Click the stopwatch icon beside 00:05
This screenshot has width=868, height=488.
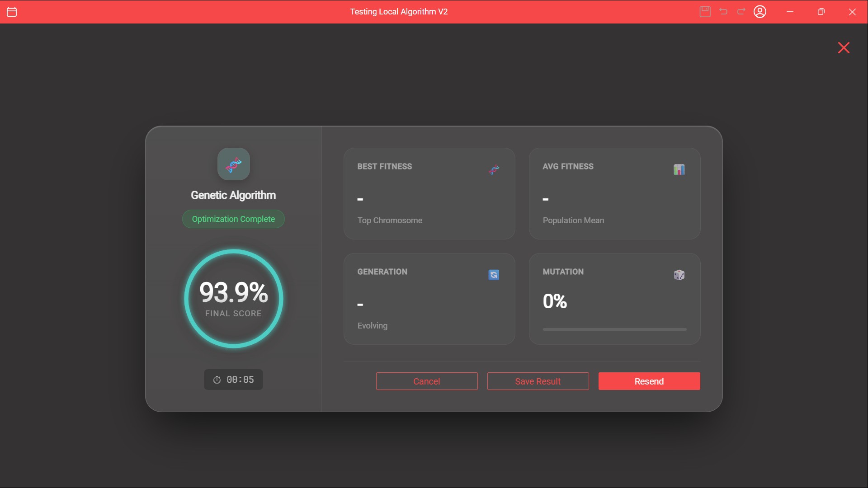click(x=217, y=380)
